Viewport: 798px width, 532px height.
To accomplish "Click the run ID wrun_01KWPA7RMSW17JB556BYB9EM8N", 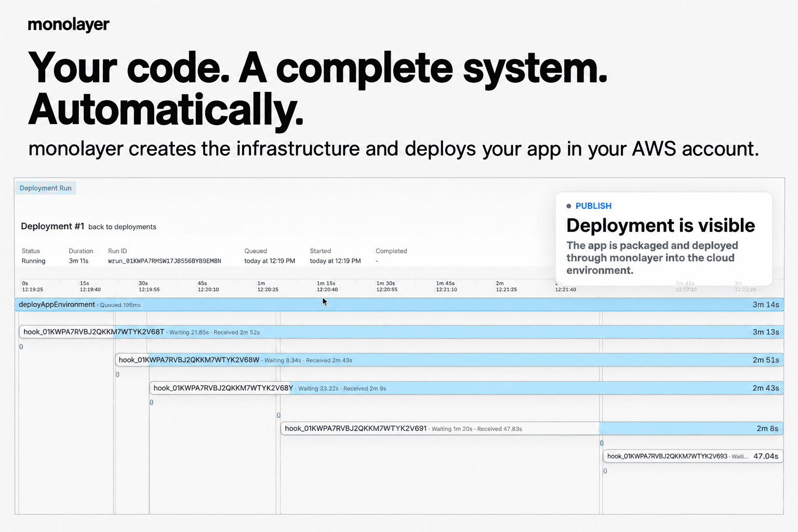I will [165, 261].
